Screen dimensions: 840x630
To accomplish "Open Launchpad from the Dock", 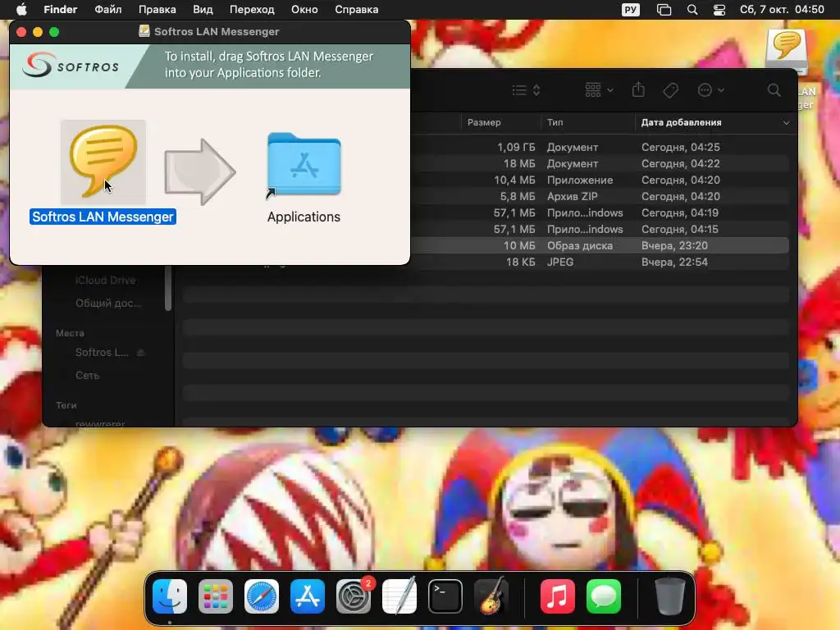I will tap(216, 596).
